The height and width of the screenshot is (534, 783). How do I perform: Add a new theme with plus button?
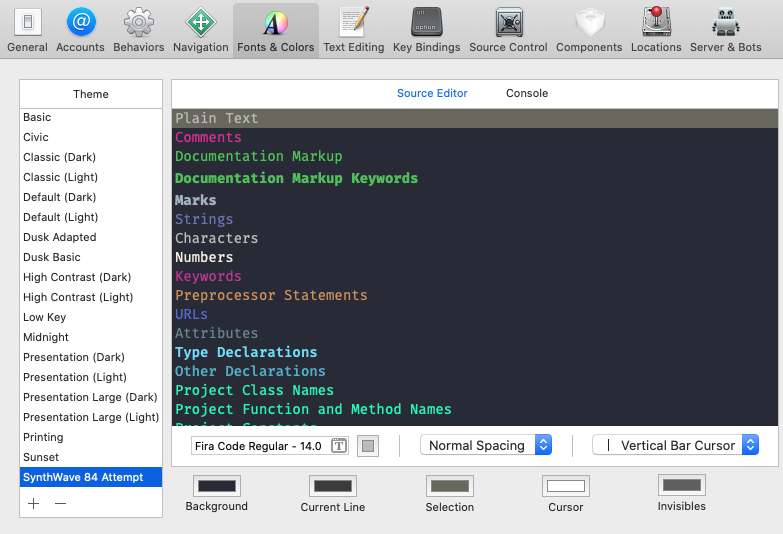click(x=33, y=503)
